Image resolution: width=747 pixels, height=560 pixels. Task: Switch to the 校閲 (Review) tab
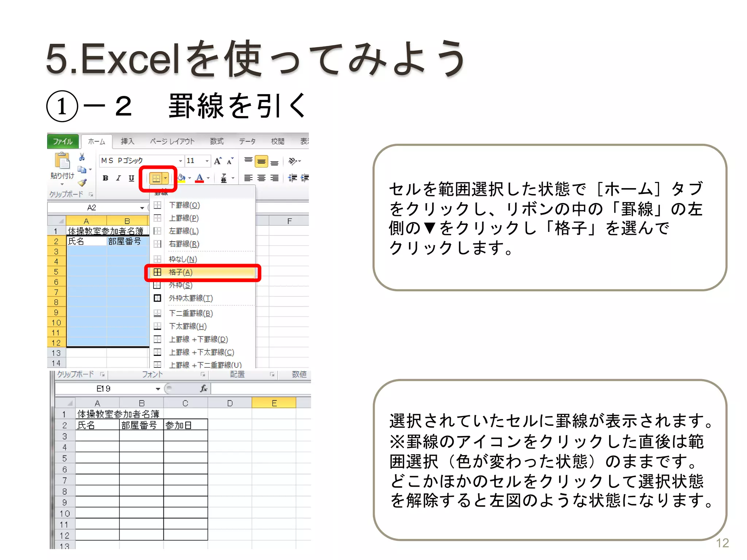click(278, 141)
